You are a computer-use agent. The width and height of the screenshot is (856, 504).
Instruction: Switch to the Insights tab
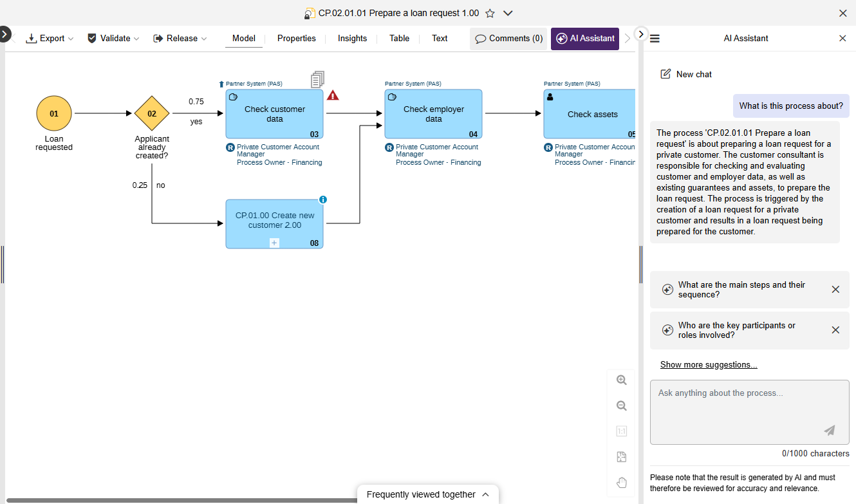pos(352,38)
